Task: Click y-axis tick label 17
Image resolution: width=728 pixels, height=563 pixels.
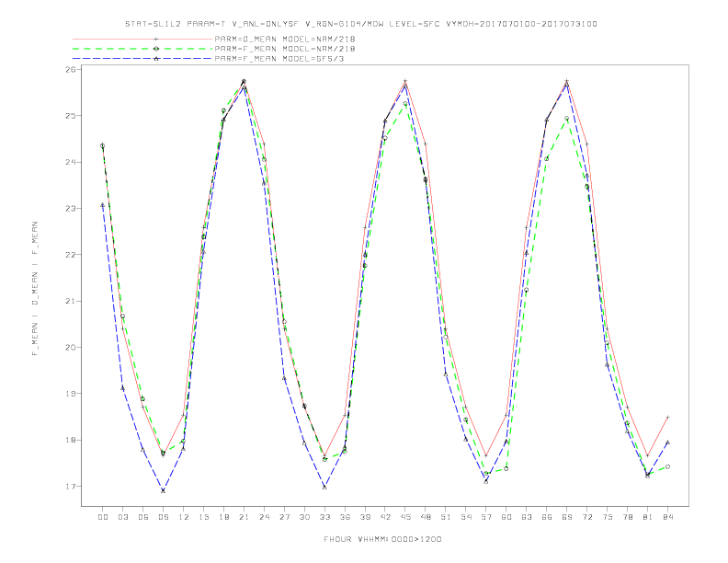Action: point(71,487)
